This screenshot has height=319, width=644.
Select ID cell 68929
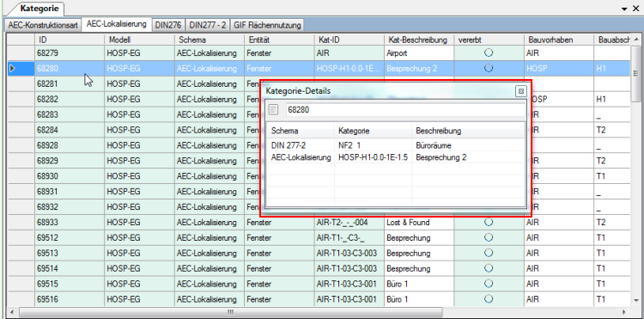(x=70, y=161)
